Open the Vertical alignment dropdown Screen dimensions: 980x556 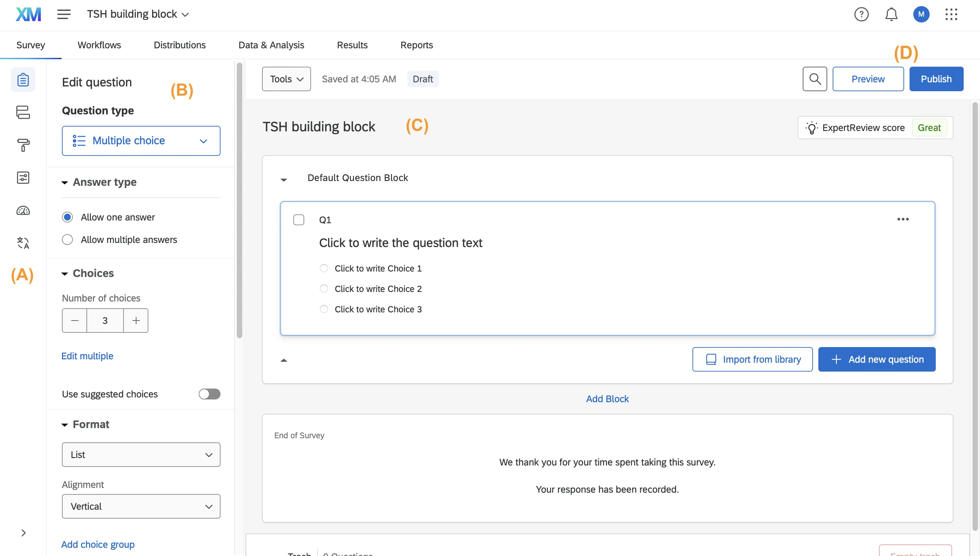click(x=141, y=506)
